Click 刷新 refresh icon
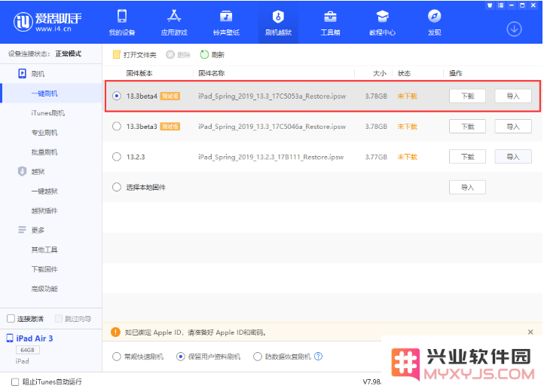This screenshot has width=544, height=392. (204, 54)
